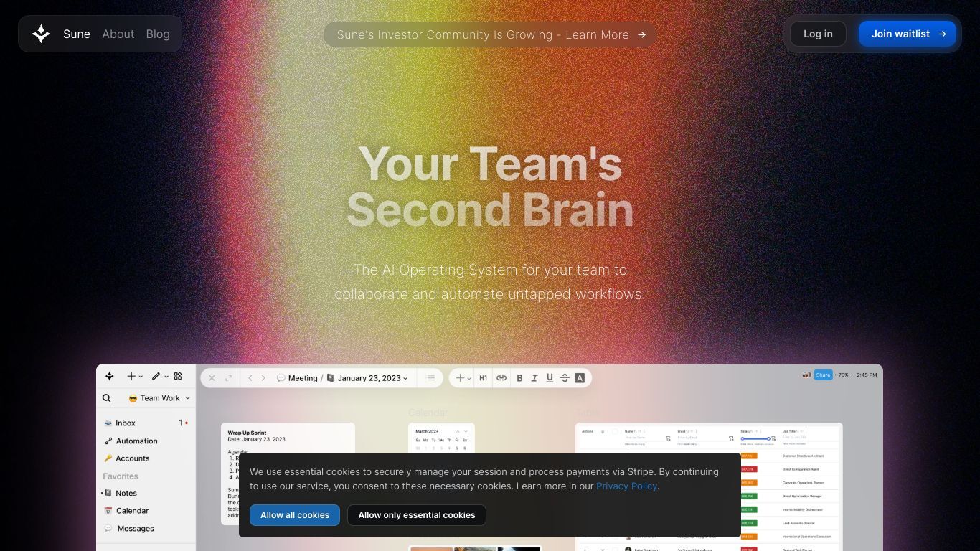Open the pencil edit dropdown in the sidebar header
Screen dimensions: 980x551
(160, 376)
